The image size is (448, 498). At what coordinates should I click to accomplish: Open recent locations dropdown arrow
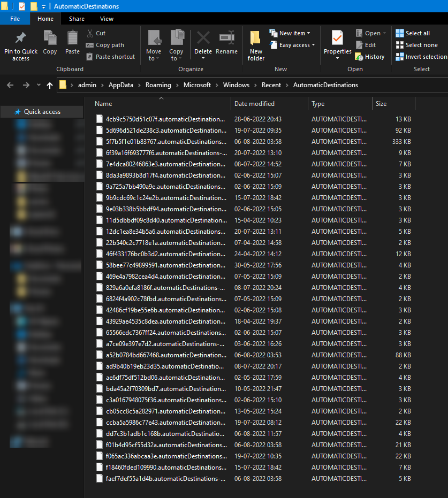click(39, 85)
